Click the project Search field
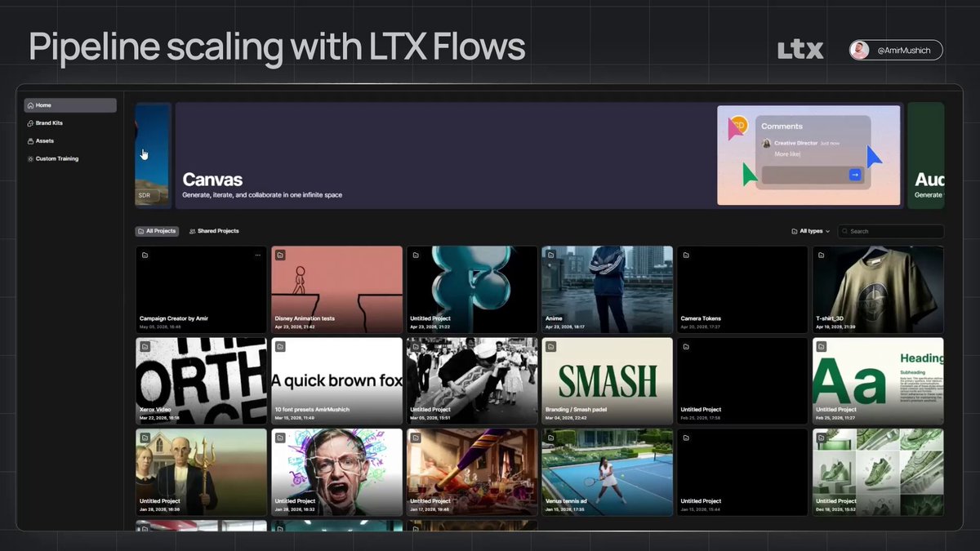The width and height of the screenshot is (980, 551). (891, 231)
